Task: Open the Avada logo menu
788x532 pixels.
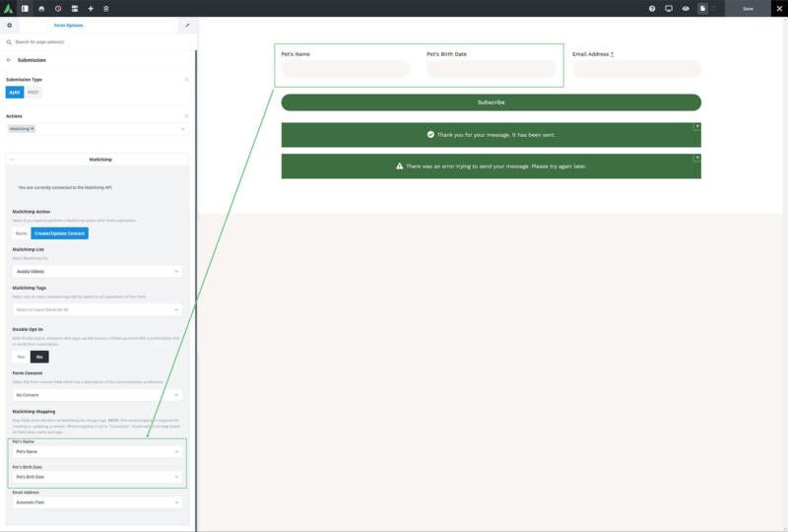Action: pyautogui.click(x=8, y=9)
